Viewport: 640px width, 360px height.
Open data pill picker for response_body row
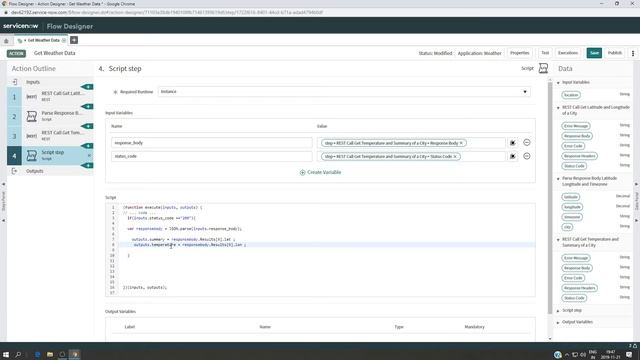pos(513,143)
